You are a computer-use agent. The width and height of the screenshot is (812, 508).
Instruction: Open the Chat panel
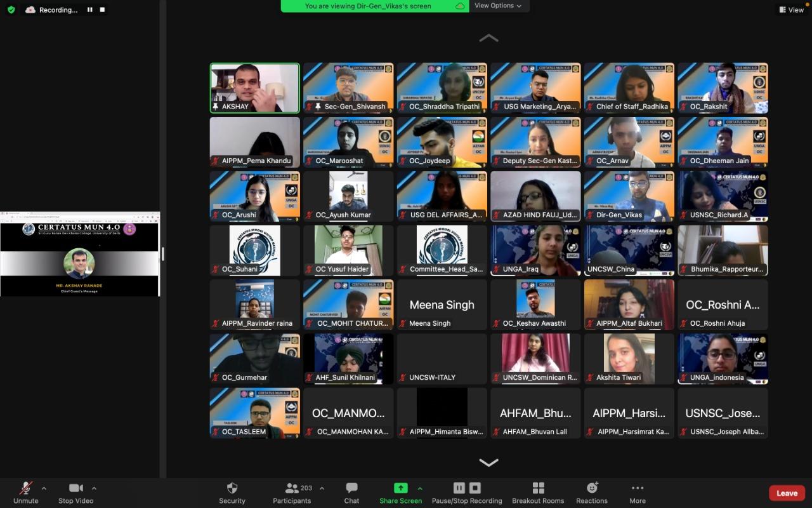351,488
